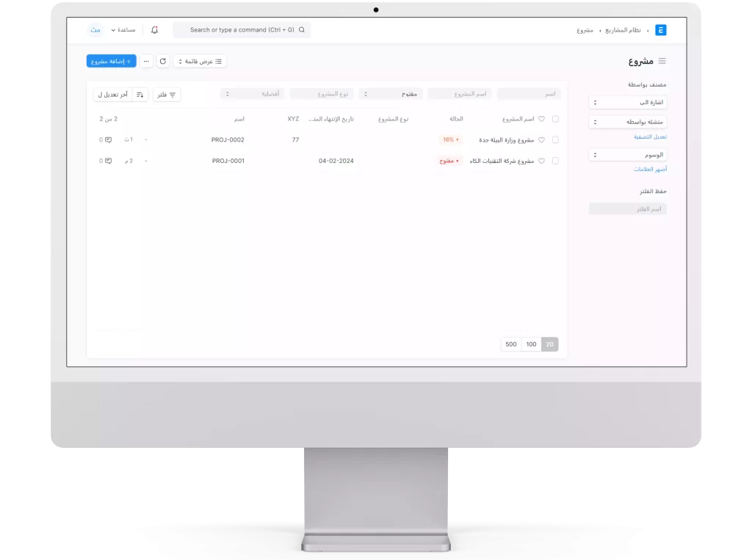This screenshot has height=560, width=752.
Task: Click the إضافة مشروع button
Action: pyautogui.click(x=111, y=62)
